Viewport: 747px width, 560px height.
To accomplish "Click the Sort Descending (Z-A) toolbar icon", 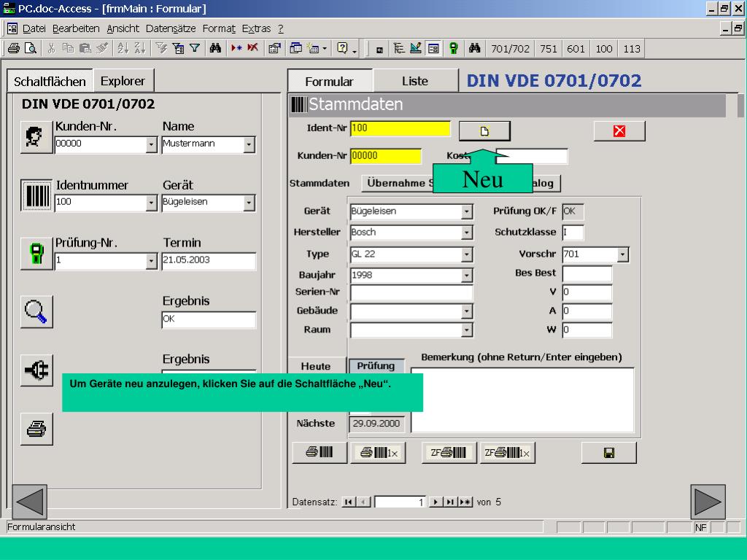I will pos(139,48).
